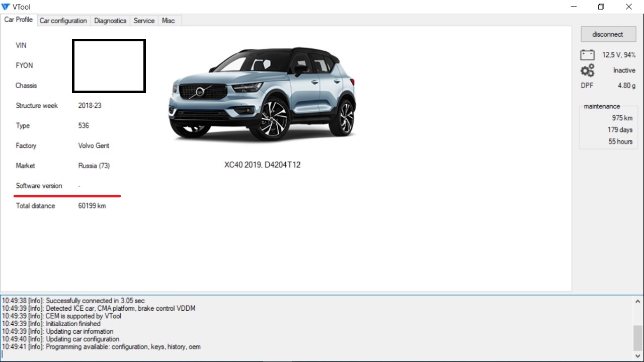Image resolution: width=644 pixels, height=362 pixels.
Task: Minimize the VTool window
Action: point(574,7)
